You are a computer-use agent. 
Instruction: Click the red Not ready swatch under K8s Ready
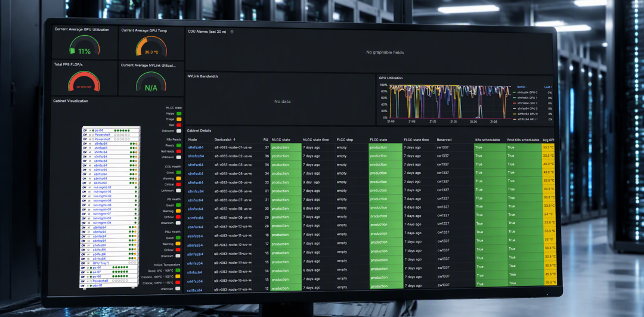click(x=178, y=151)
